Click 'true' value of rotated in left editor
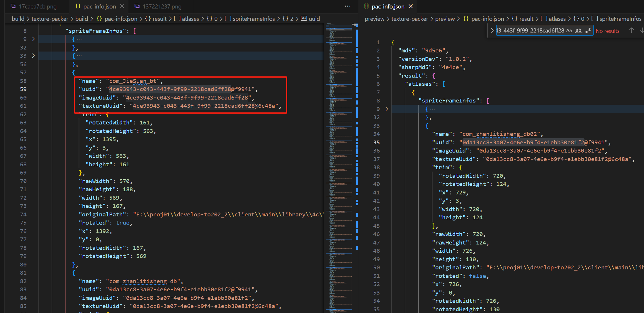644x313 pixels. [123, 223]
